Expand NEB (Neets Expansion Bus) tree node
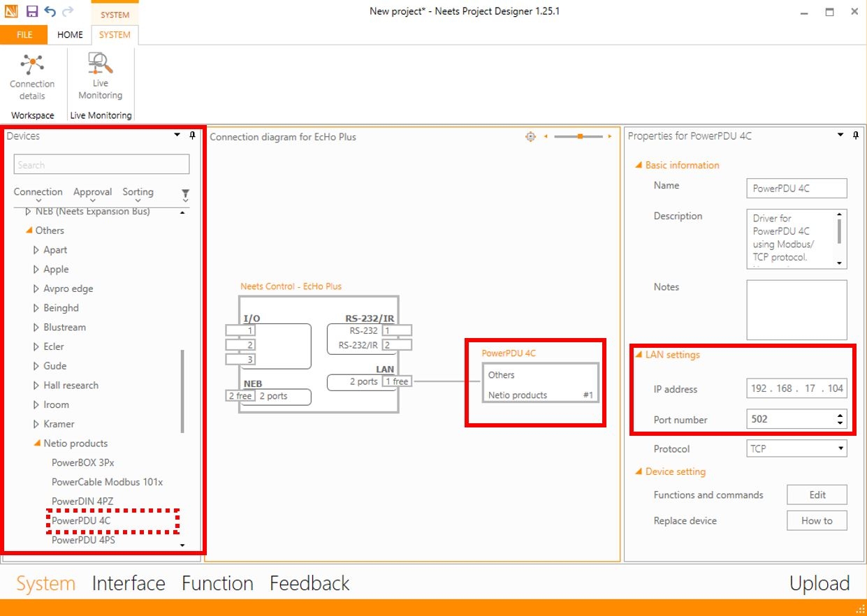 (29, 212)
